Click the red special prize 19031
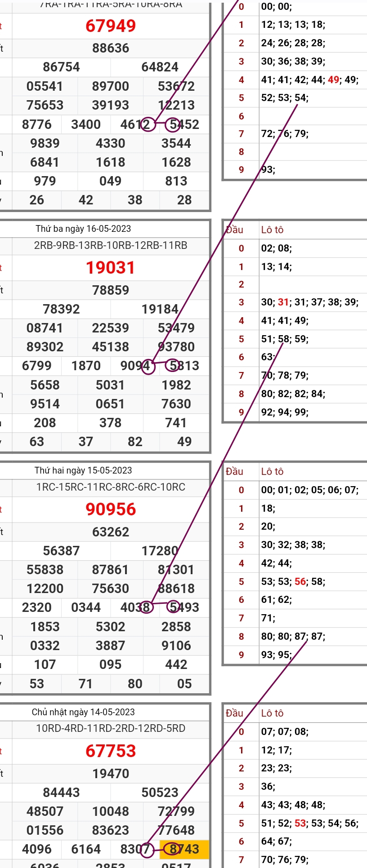The height and width of the screenshot is (868, 367). 111,268
